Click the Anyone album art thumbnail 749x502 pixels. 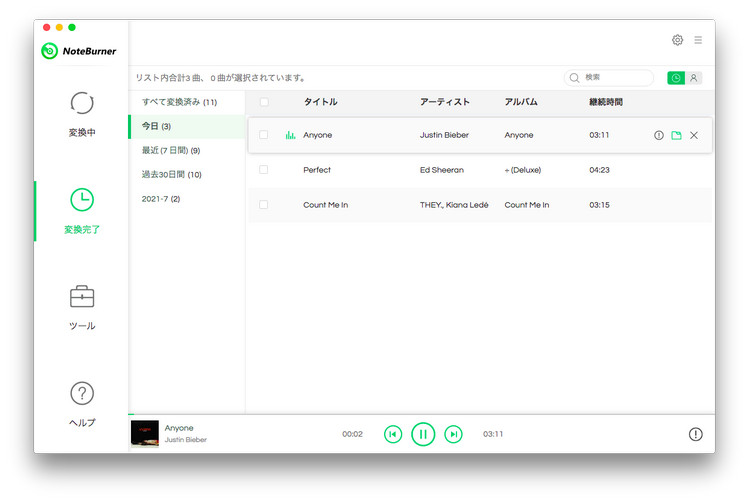(145, 434)
